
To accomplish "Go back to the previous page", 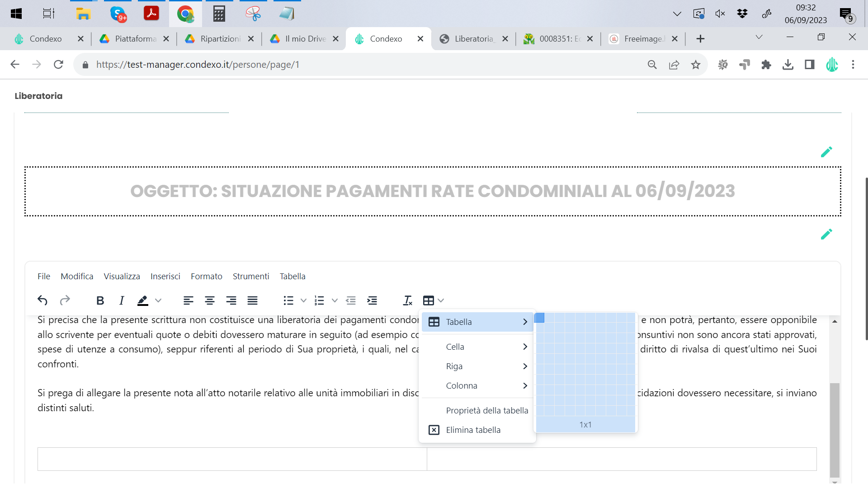I will [15, 65].
